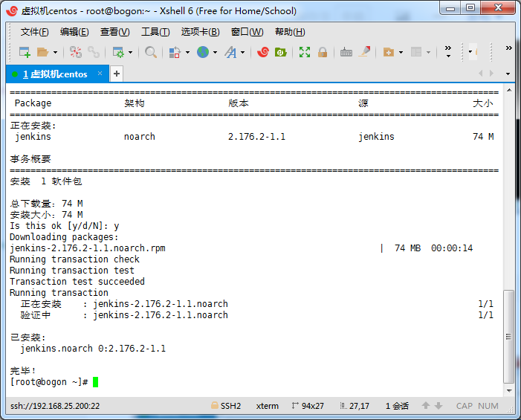
Task: Expand the Open folder dropdown arrow
Action: 55,52
